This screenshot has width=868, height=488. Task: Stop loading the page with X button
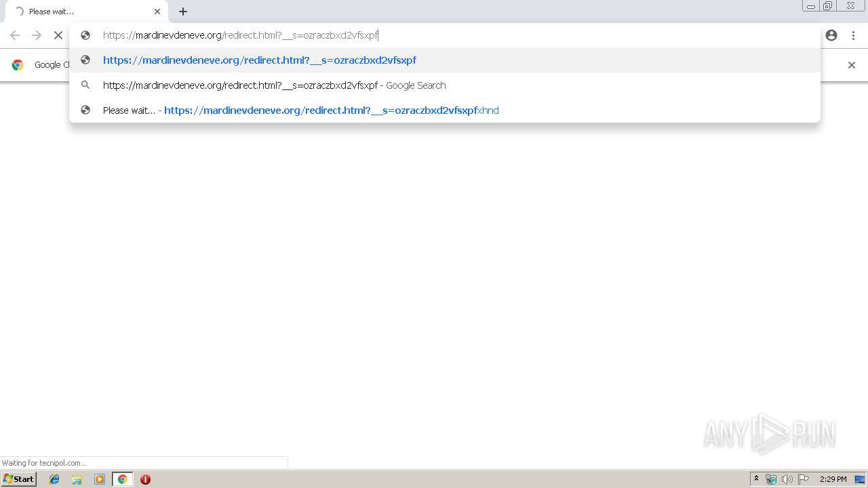tap(58, 35)
